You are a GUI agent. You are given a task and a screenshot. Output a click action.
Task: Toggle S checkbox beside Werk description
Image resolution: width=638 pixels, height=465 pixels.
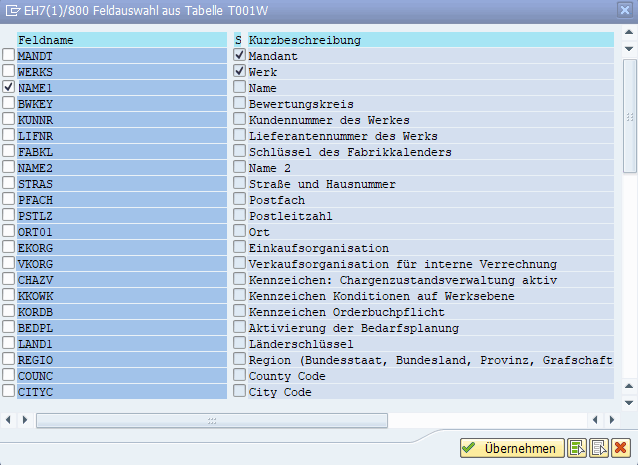tap(240, 71)
